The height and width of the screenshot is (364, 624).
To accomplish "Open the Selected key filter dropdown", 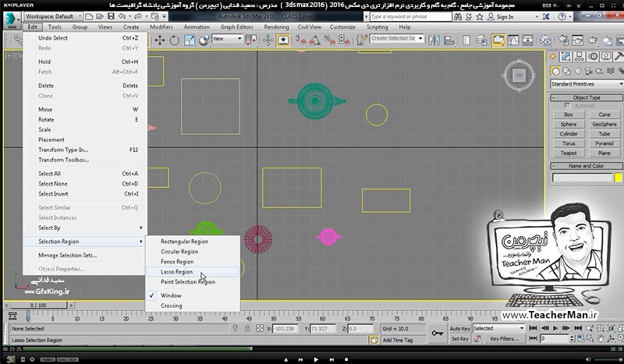I will coord(498,328).
